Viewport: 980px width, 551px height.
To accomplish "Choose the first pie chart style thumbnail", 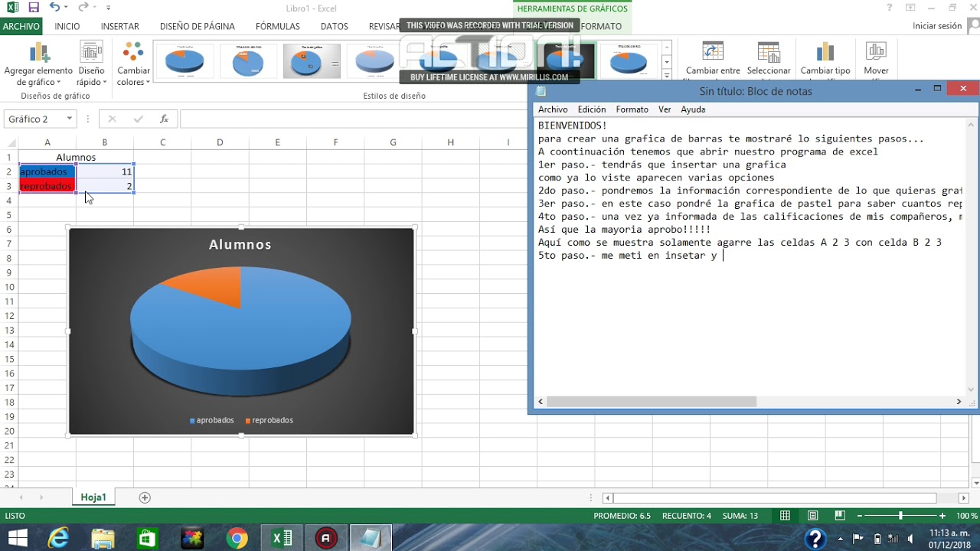I will pos(185,60).
